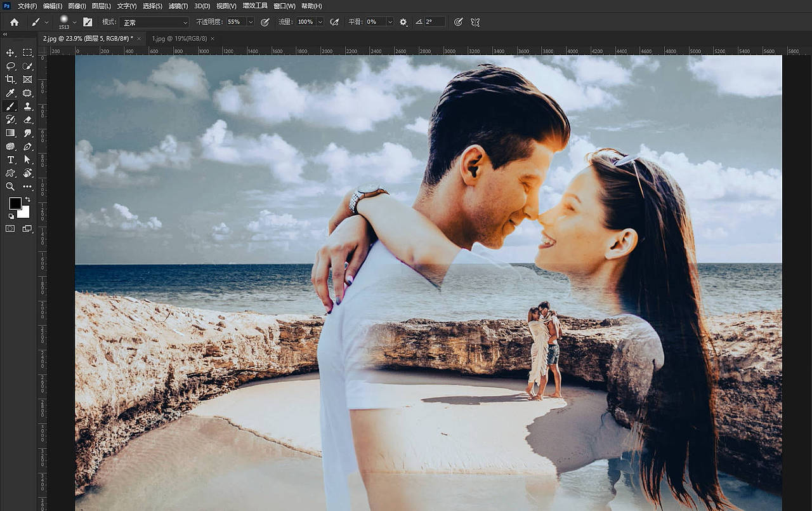812x511 pixels.
Task: Activate the Eraser tool
Action: [27, 120]
